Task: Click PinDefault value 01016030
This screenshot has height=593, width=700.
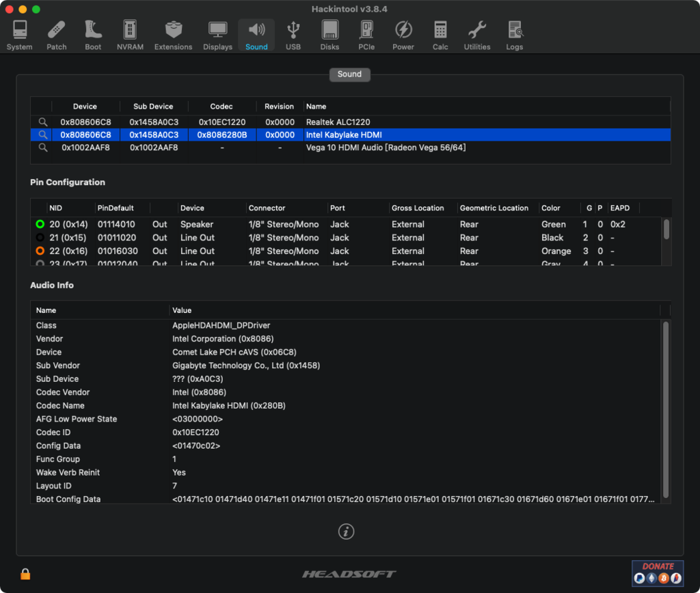Action: 118,251
